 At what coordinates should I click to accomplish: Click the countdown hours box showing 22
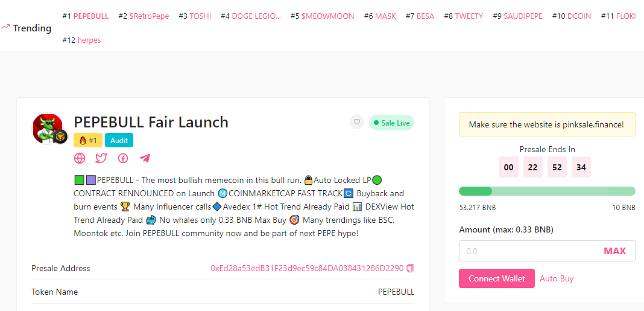(533, 167)
